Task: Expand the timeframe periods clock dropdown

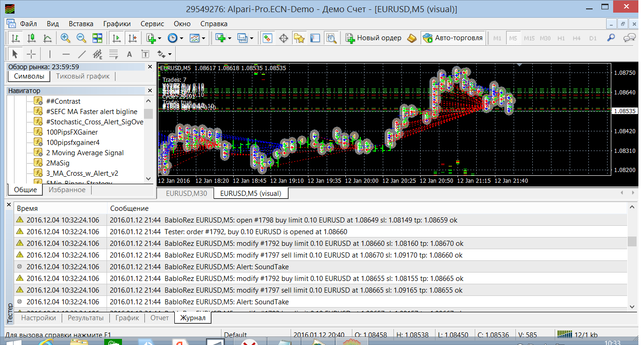Action: (x=181, y=38)
